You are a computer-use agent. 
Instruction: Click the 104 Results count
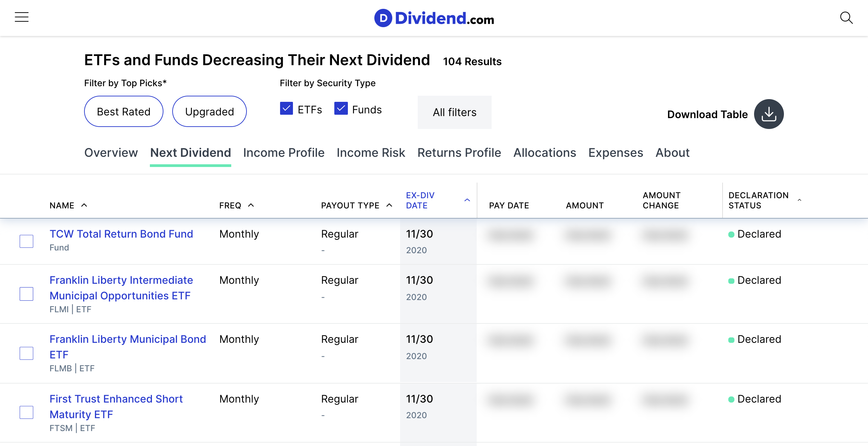[x=472, y=61]
